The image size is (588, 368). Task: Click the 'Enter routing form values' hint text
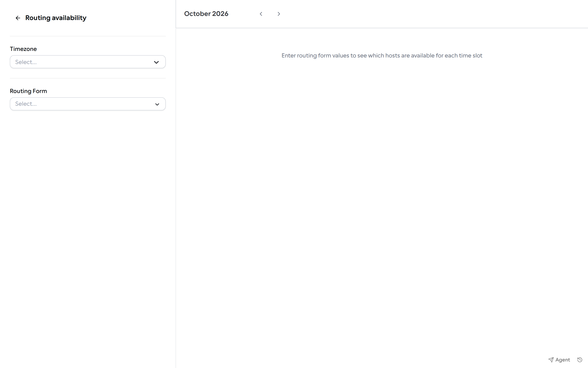pos(382,55)
